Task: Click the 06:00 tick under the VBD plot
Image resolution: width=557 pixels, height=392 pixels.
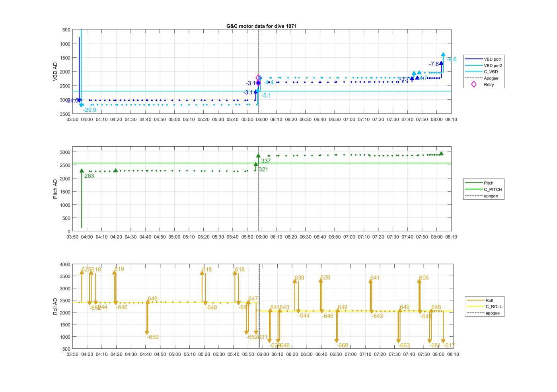Action: (262, 120)
